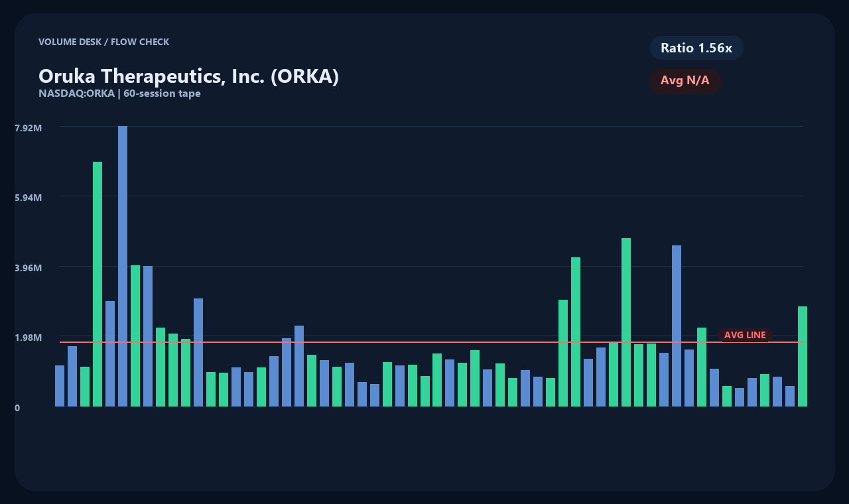Click the 5.94M axis label
849x504 pixels.
pyautogui.click(x=29, y=198)
